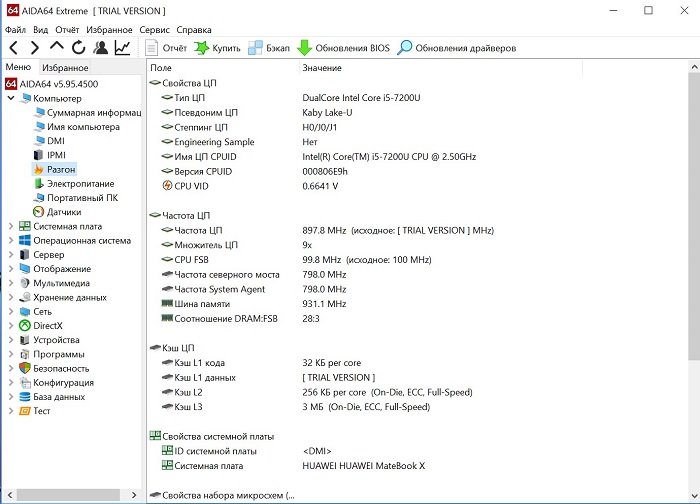
Task: Switch to the Избранное tab in sidebar
Action: pyautogui.click(x=65, y=67)
